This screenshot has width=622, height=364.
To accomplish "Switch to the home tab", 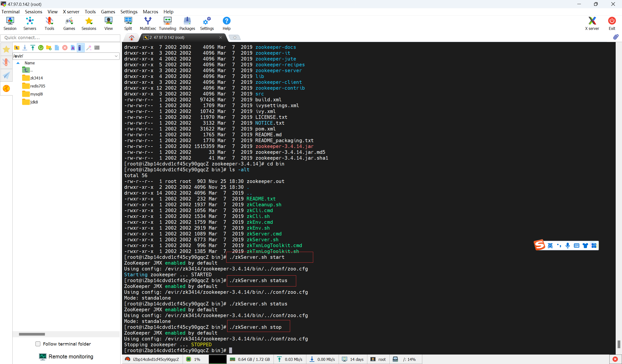I will click(131, 37).
